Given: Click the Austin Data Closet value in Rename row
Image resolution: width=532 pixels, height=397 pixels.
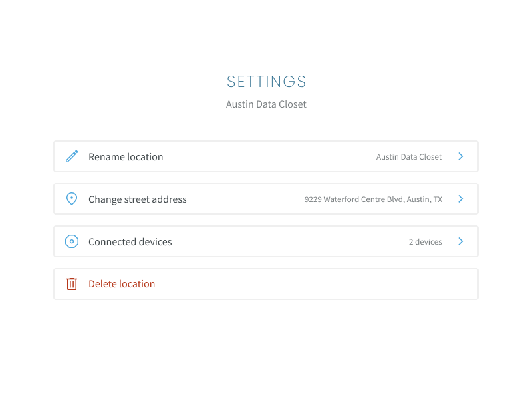Looking at the screenshot, I should (x=408, y=157).
